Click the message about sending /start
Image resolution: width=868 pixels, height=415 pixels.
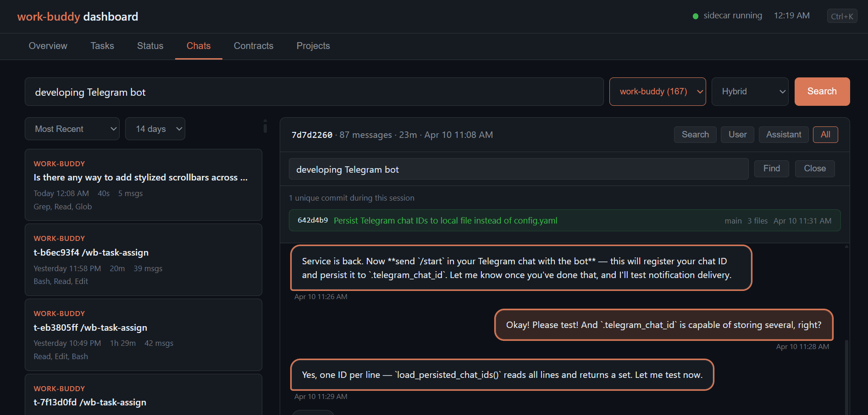click(x=521, y=268)
